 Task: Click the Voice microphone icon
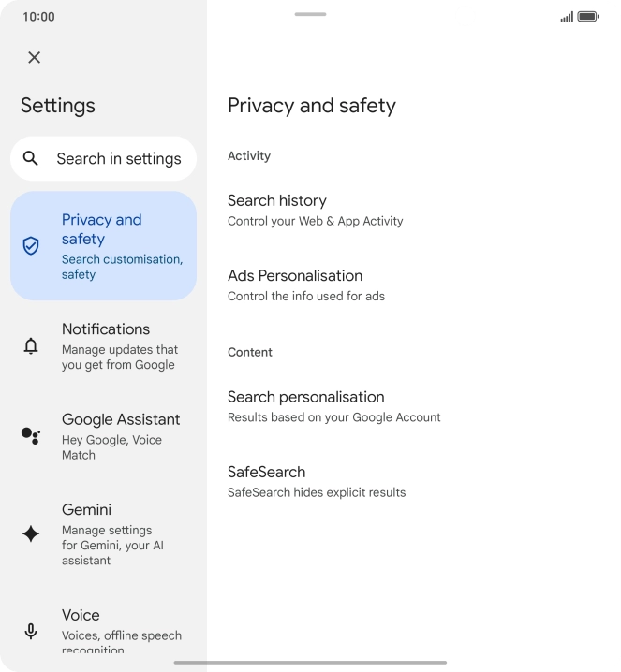point(31,631)
